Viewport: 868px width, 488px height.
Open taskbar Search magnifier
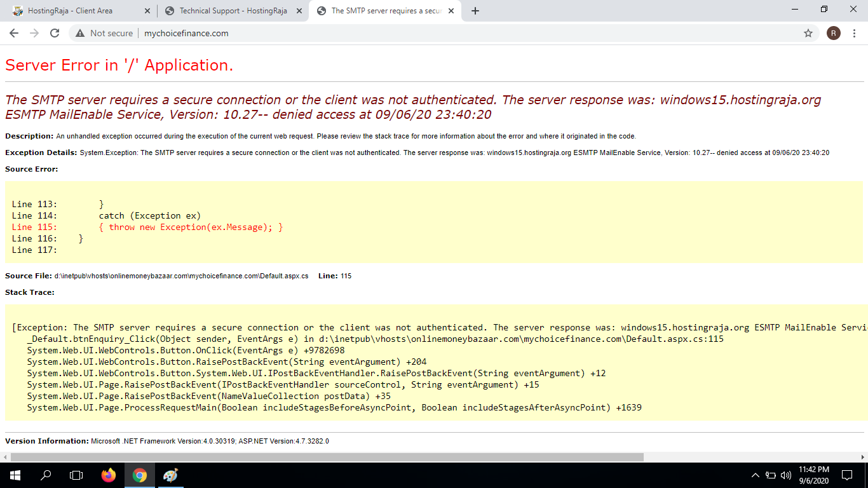click(46, 475)
